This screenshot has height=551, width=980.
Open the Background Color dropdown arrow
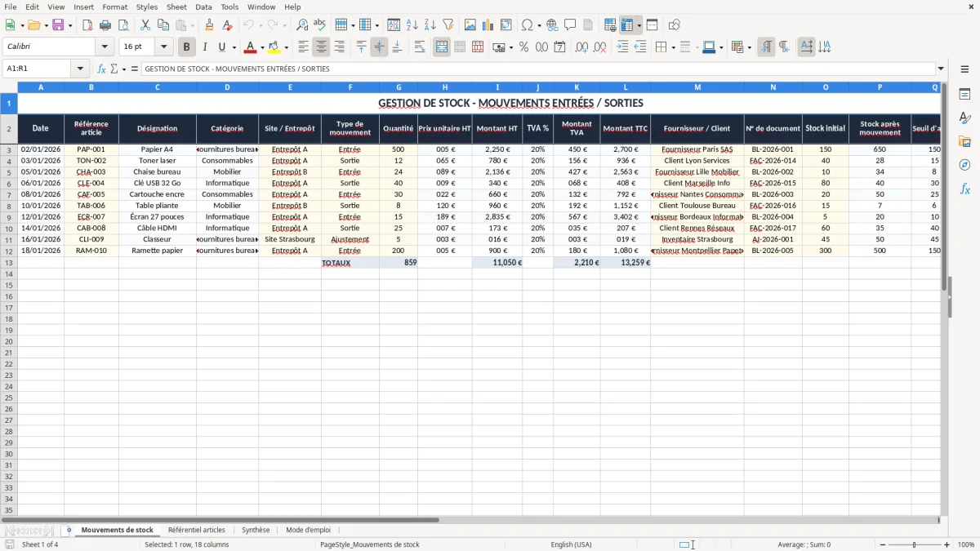click(x=286, y=47)
